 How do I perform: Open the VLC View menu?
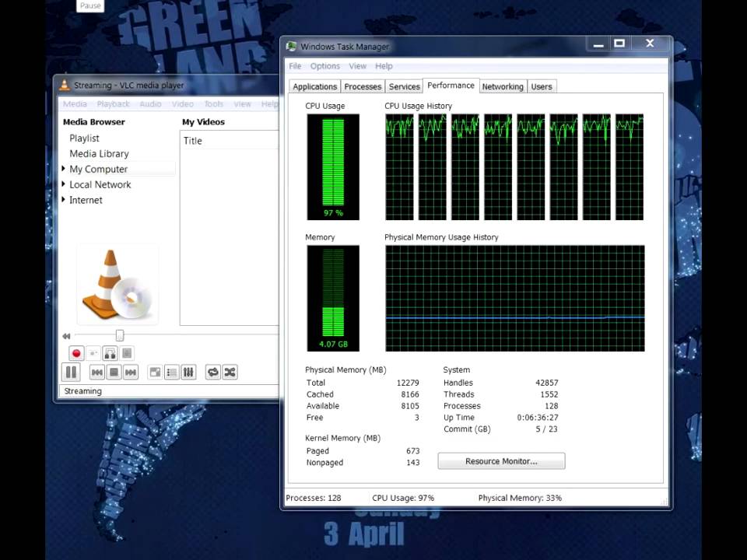point(242,103)
